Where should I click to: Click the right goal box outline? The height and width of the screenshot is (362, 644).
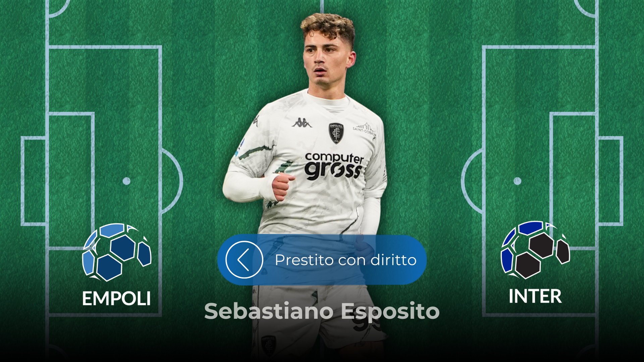point(610,181)
